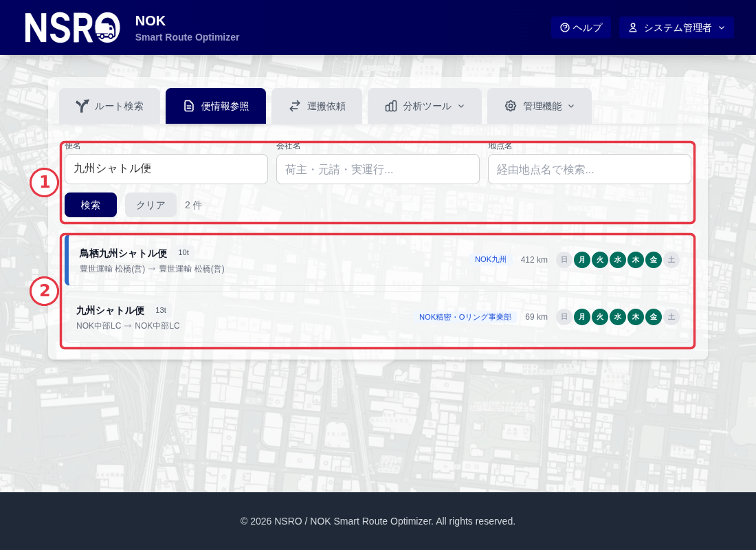Click 日 day badge in 鳥栖九州シャトル便 row
This screenshot has width=756, height=550.
click(x=564, y=260)
